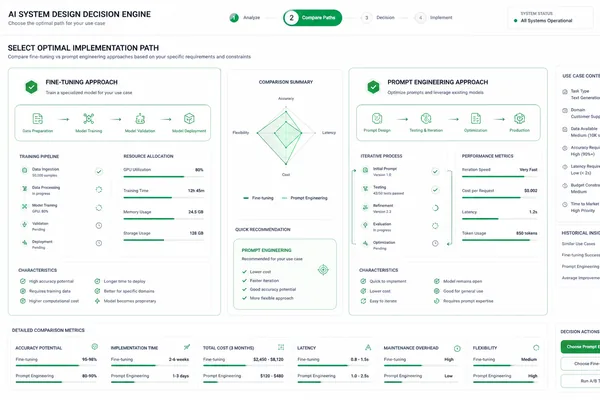
Task: Click the Optimization document icon
Action: coord(476,118)
